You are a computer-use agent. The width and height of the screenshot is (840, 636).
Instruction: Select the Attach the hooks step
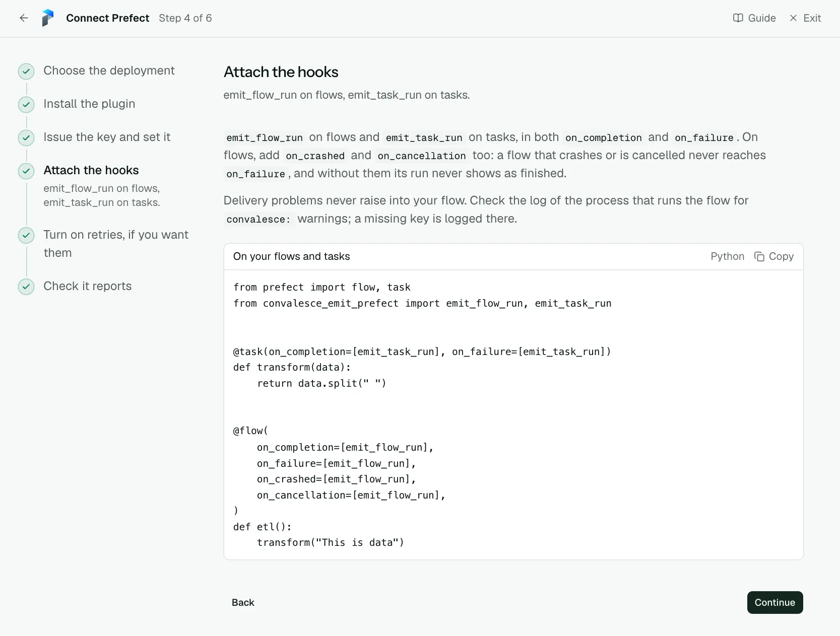point(91,170)
